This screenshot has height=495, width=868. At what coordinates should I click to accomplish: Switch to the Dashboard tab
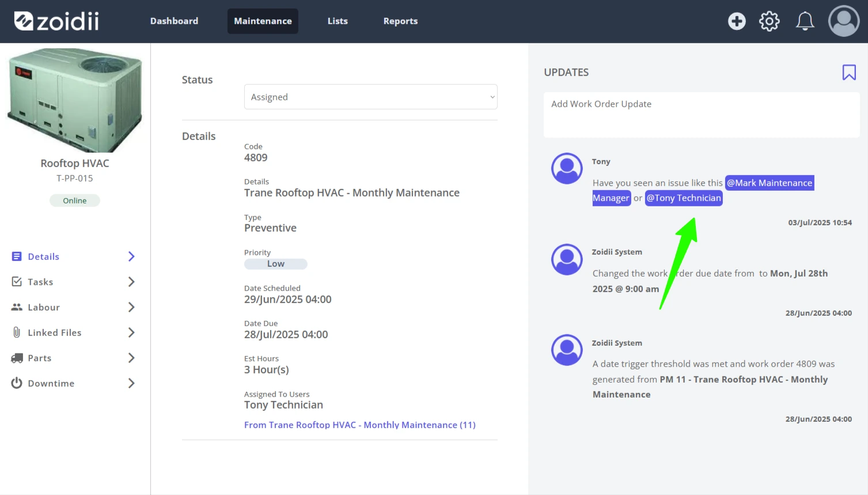pos(174,21)
